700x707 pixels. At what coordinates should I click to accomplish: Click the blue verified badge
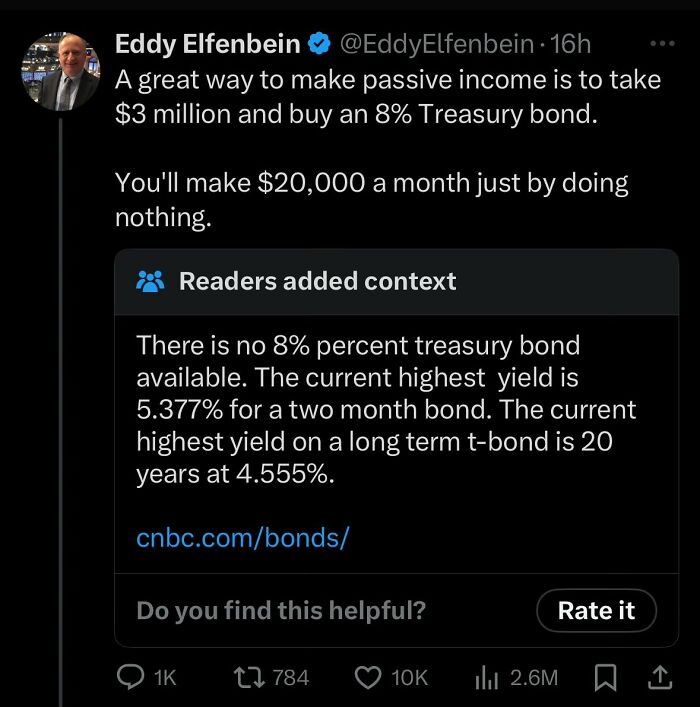[320, 44]
